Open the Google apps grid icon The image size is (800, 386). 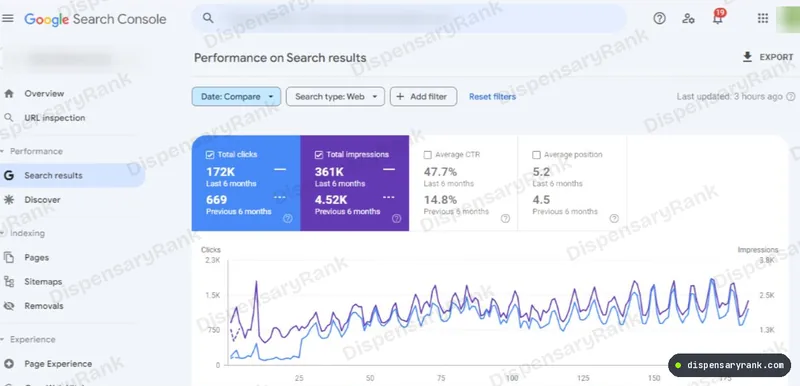(x=763, y=19)
